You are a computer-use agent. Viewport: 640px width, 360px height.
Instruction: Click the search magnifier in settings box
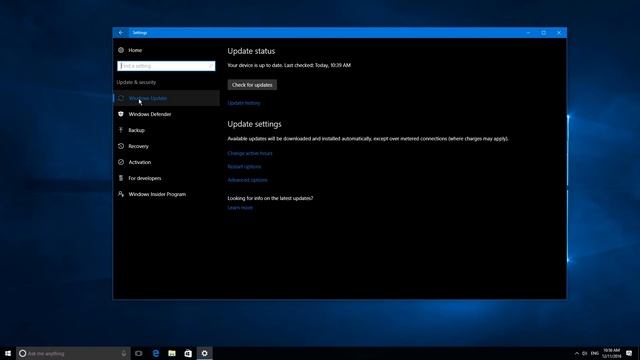tap(211, 66)
